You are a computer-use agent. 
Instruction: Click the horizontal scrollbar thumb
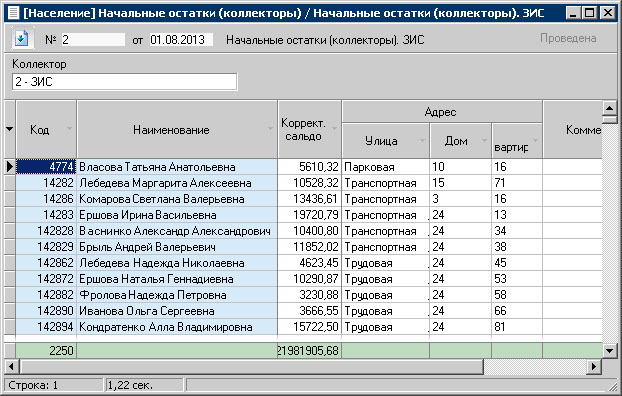coord(251,366)
